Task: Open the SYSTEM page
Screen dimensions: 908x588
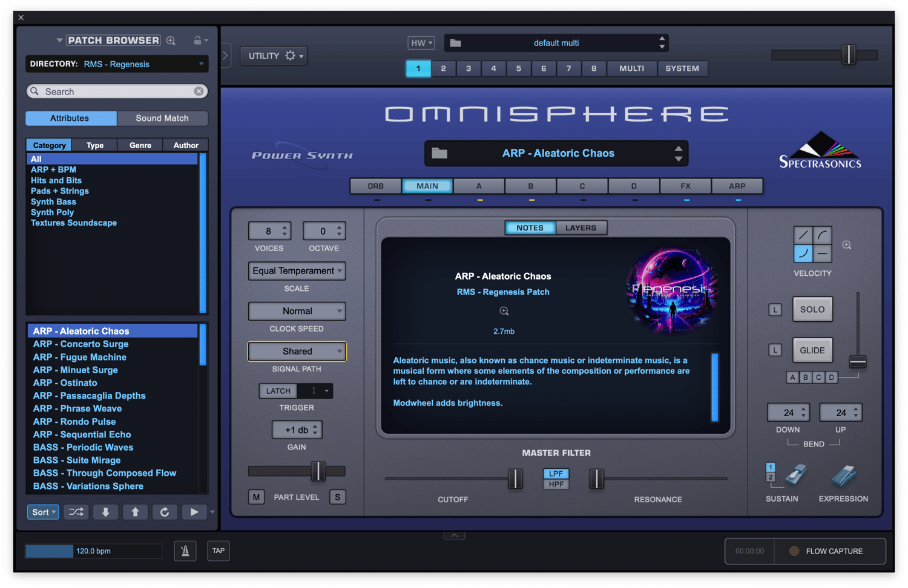Action: (x=682, y=68)
